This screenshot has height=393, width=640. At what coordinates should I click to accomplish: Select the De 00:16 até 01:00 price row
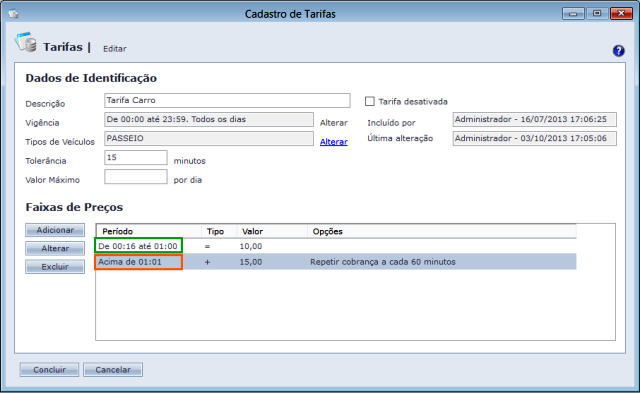coord(336,246)
